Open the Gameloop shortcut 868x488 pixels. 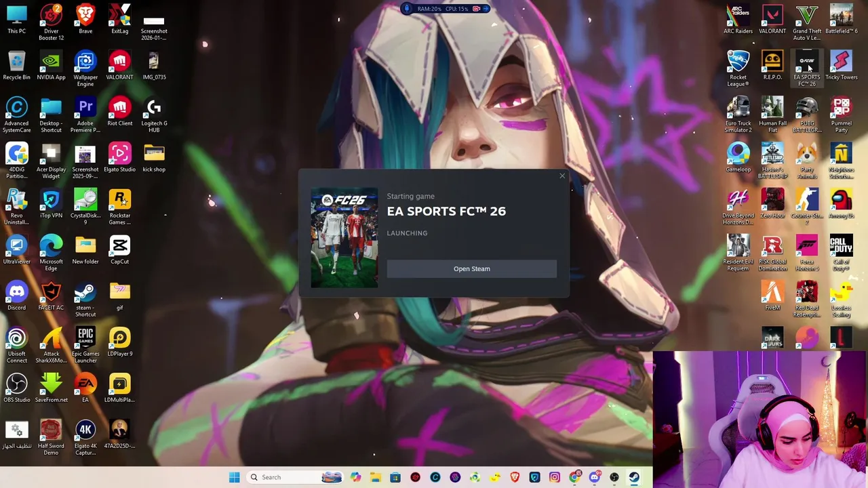pyautogui.click(x=738, y=158)
